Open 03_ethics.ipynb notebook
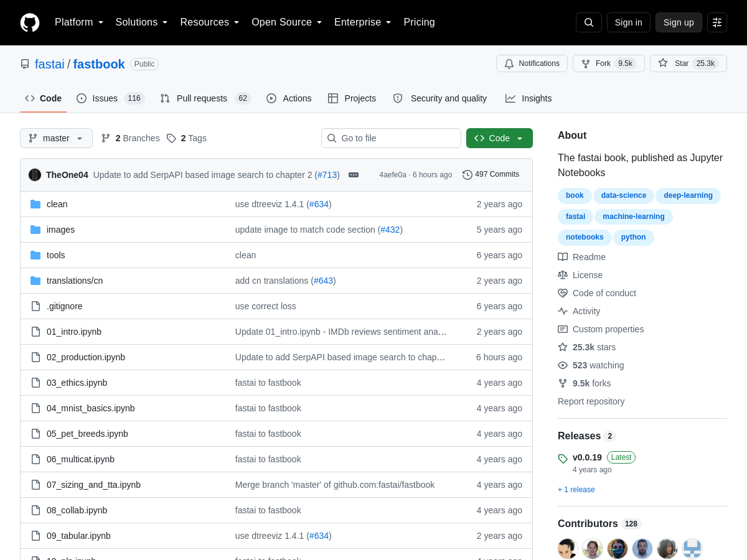Screen dimensions: 747x560 (x=77, y=383)
